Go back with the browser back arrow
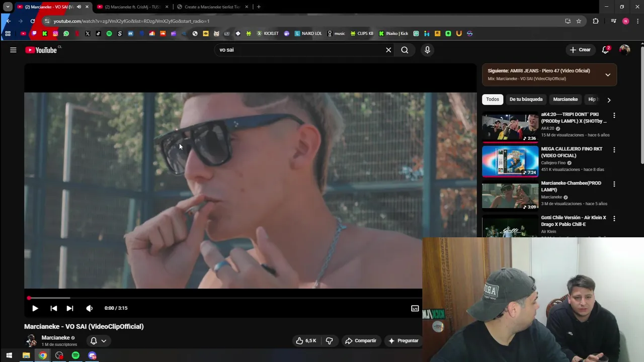This screenshot has width=644, height=362. (8, 21)
